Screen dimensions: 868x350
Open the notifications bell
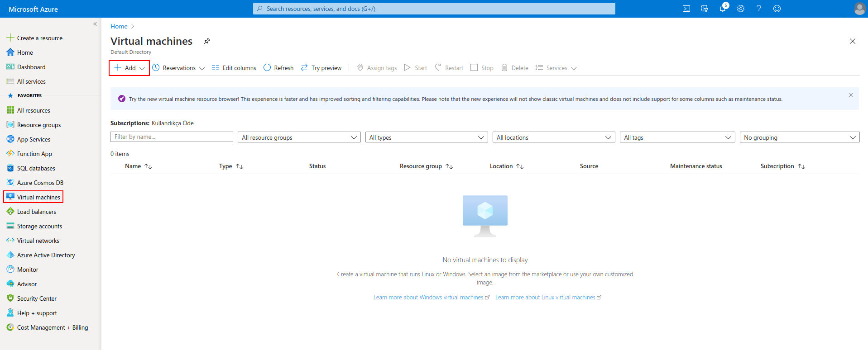point(723,9)
